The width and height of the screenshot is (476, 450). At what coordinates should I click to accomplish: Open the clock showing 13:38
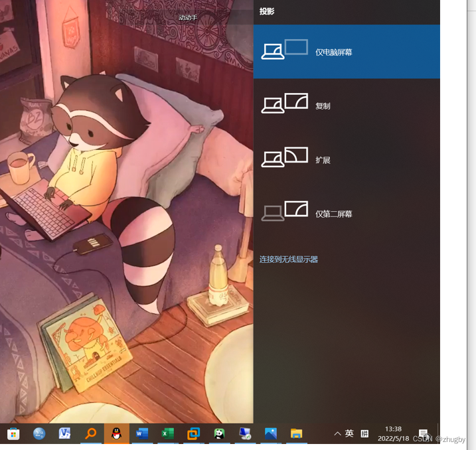(x=394, y=434)
